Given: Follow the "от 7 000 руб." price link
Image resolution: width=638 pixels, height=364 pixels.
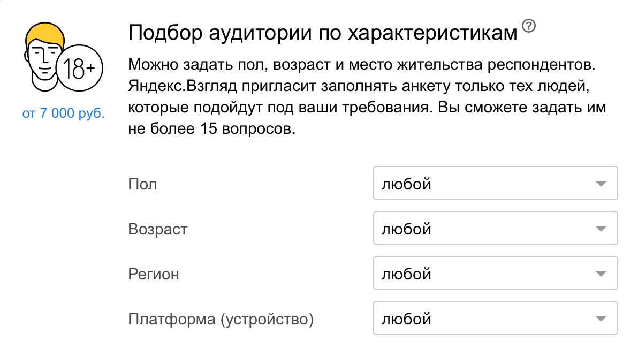Looking at the screenshot, I should [64, 114].
